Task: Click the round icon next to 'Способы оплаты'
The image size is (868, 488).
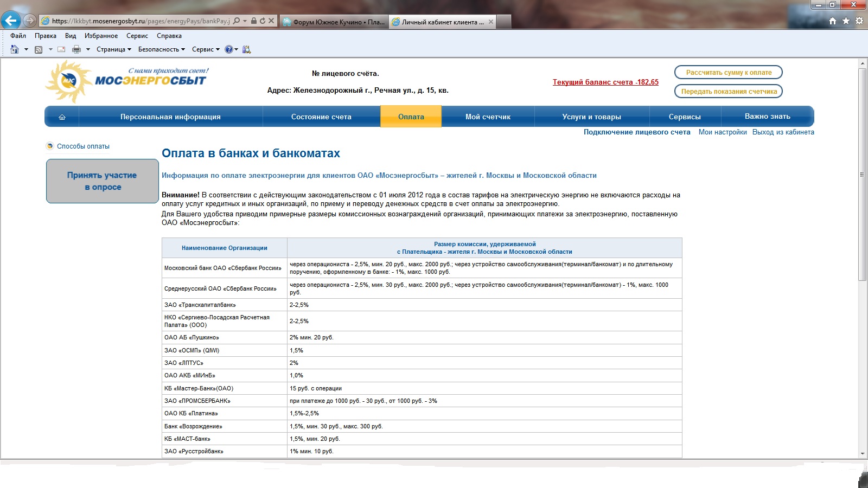Action: pos(50,146)
